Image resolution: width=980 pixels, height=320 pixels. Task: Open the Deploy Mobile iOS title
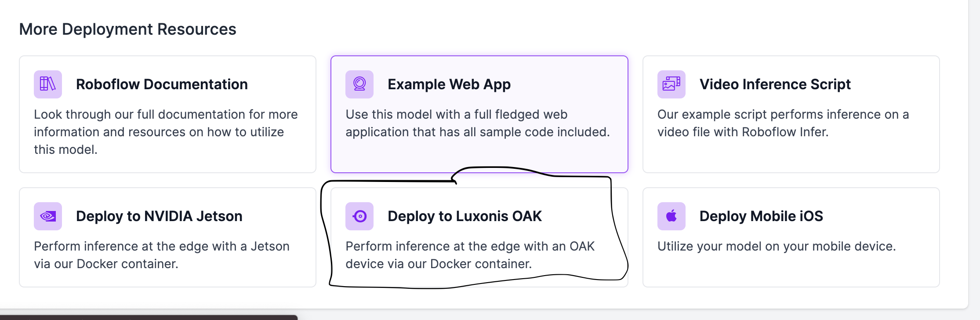click(761, 216)
